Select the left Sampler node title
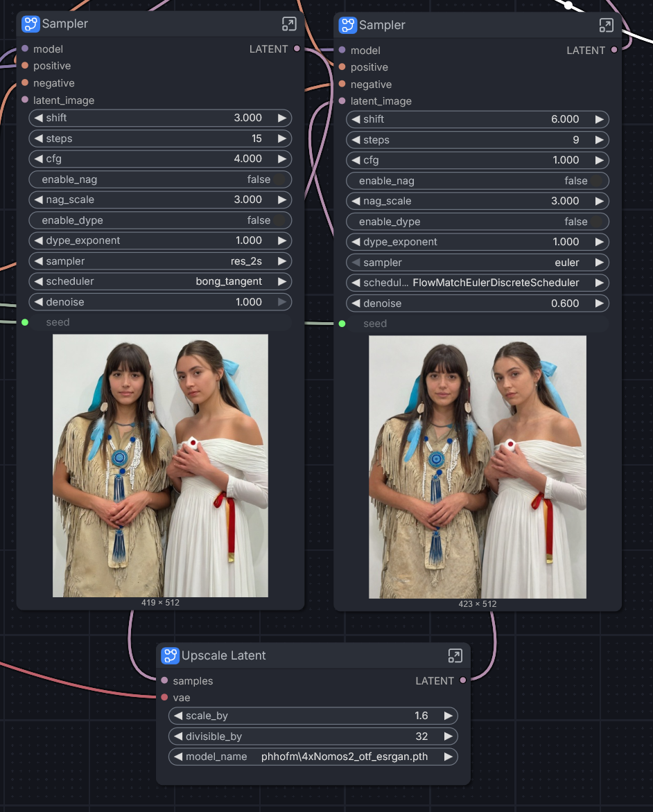653x812 pixels. [x=64, y=24]
